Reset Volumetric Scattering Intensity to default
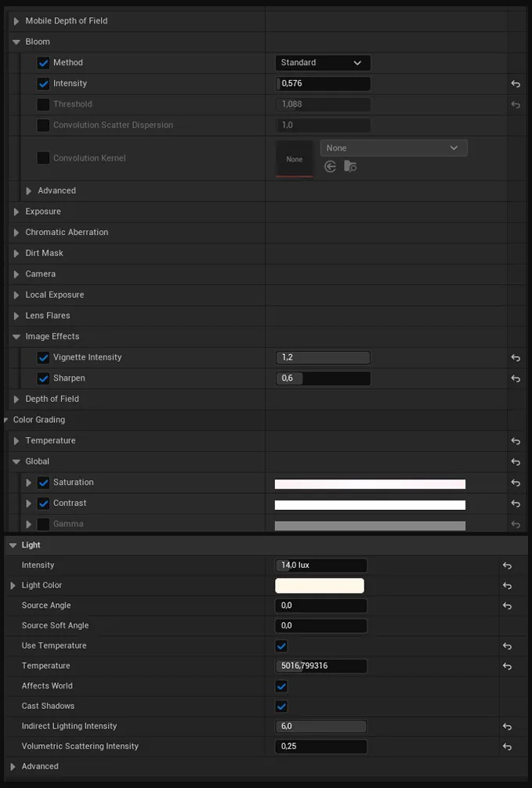532x788 pixels. [x=508, y=746]
